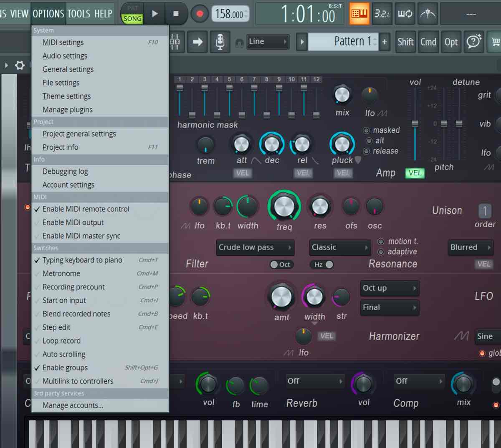Screen dimensions: 501x448
Task: Open the Line snap dropdown
Action: [268, 42]
